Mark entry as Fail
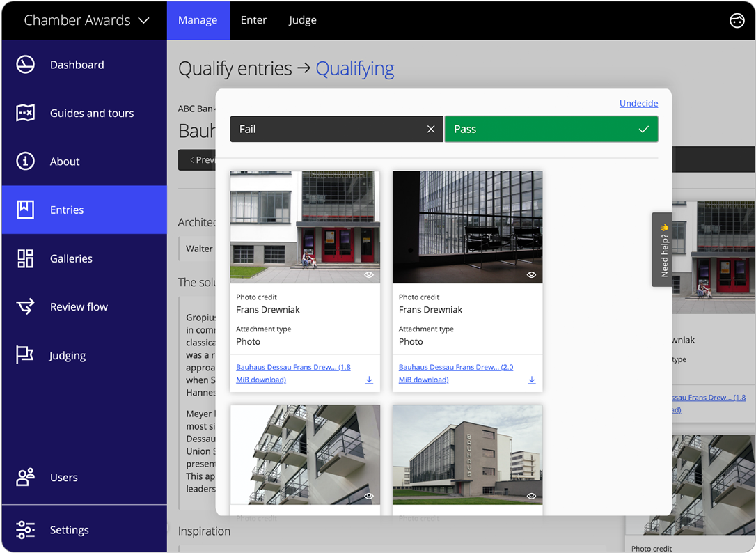The image size is (756, 555). 336,129
